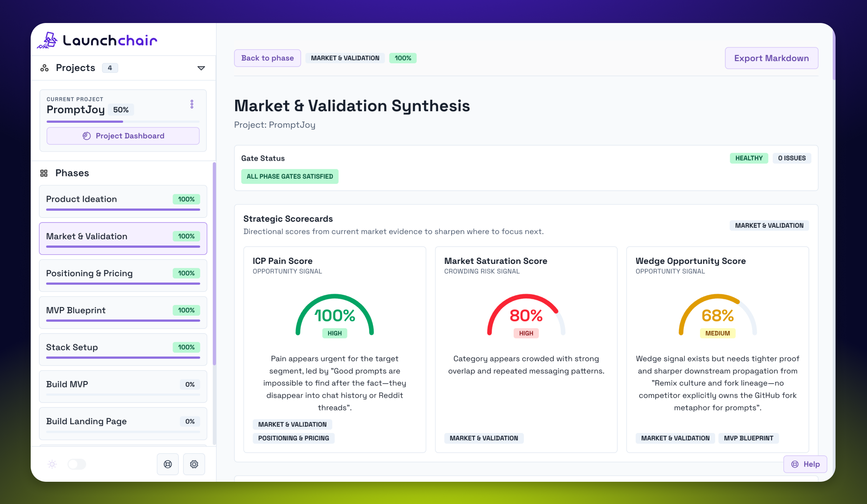The height and width of the screenshot is (504, 867).
Task: Click the Back to phase button
Action: 267,58
